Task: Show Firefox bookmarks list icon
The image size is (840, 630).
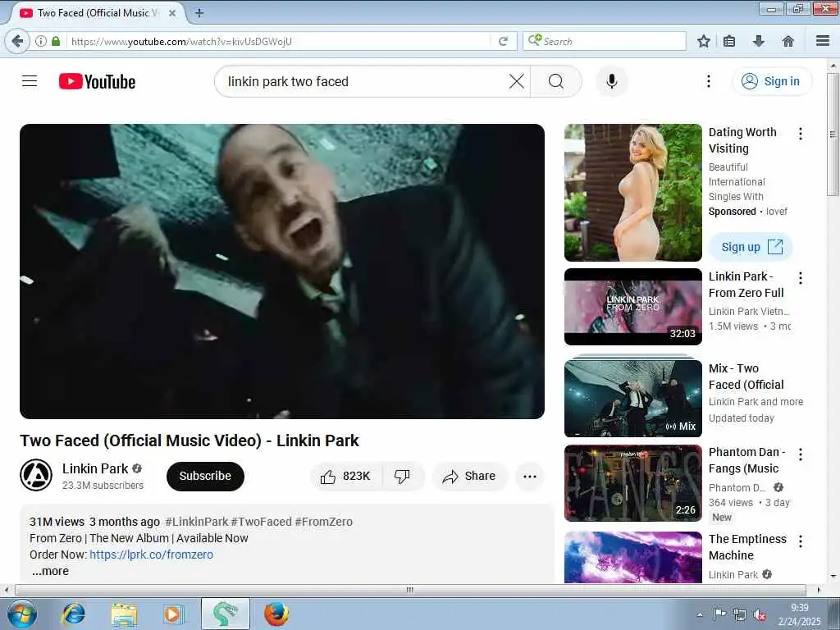Action: coord(729,41)
